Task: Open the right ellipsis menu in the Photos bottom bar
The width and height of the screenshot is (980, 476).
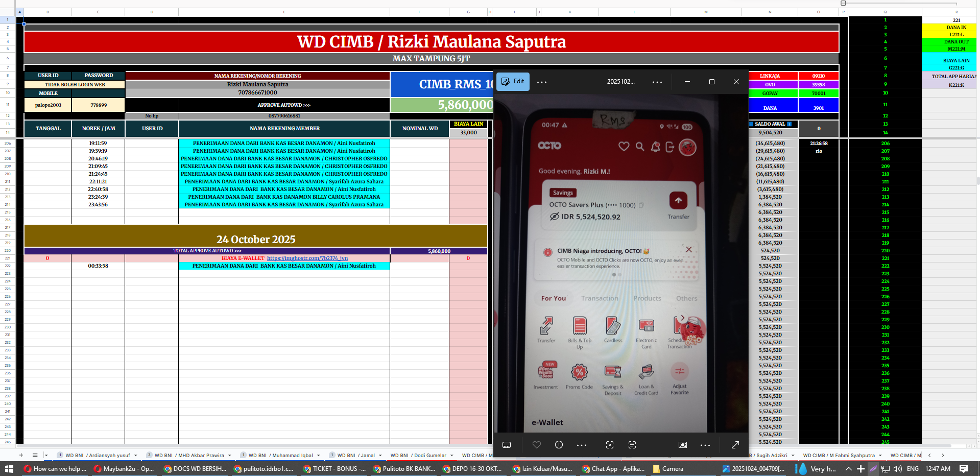Action: pos(705,445)
